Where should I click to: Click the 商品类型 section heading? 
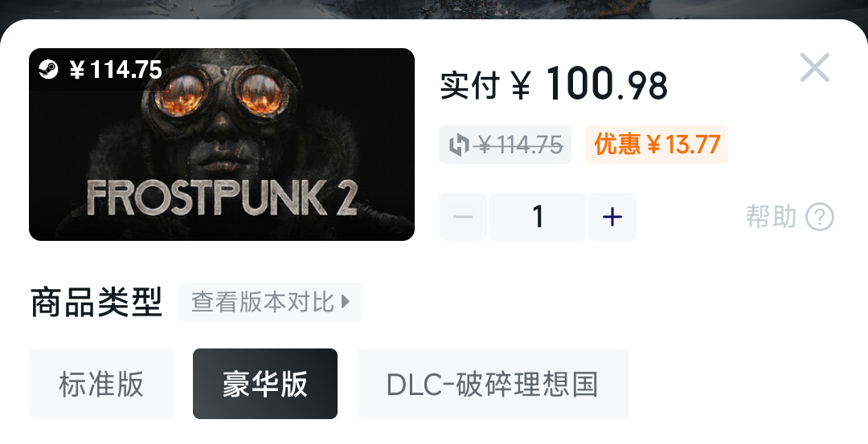96,303
